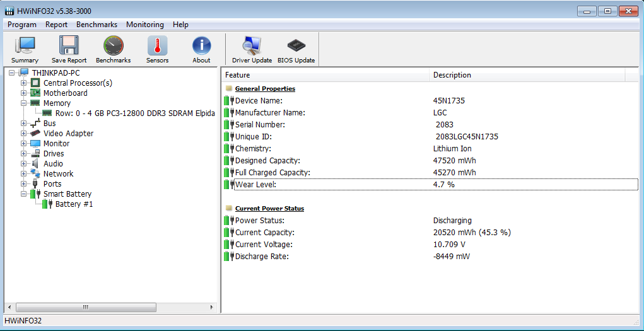Click the Audio speaker tree icon
The image size is (644, 331).
36,163
